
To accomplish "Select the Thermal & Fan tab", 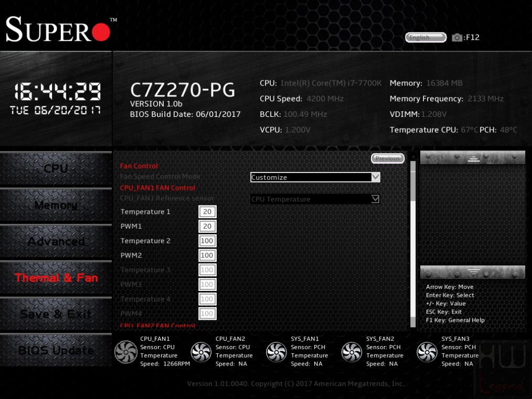I will (x=56, y=278).
